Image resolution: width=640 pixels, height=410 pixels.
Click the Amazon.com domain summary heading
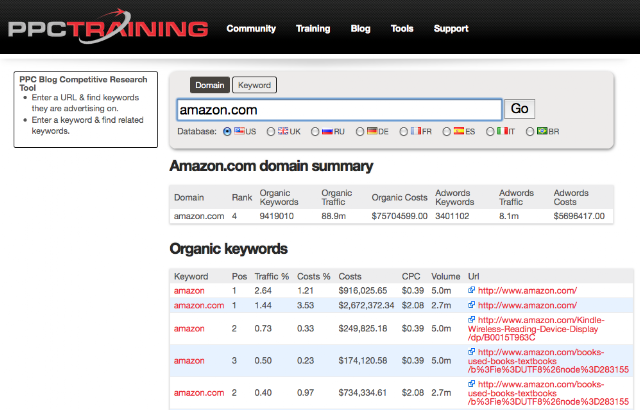(x=271, y=166)
